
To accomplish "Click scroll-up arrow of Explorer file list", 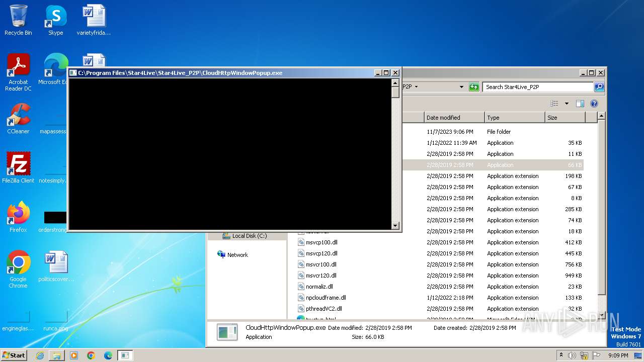I will (x=601, y=116).
